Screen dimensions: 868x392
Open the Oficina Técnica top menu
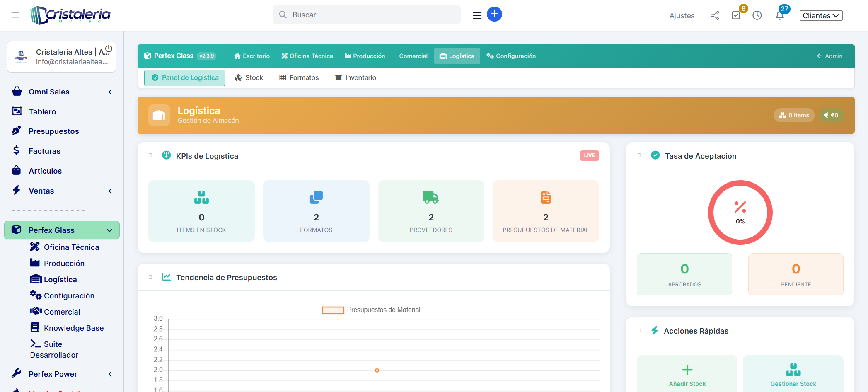coord(307,56)
